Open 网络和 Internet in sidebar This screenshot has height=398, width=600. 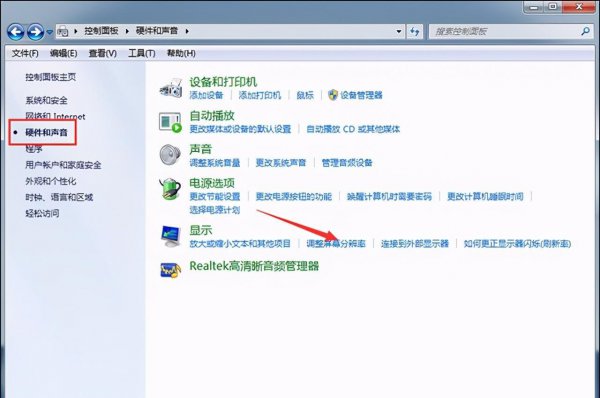point(55,116)
